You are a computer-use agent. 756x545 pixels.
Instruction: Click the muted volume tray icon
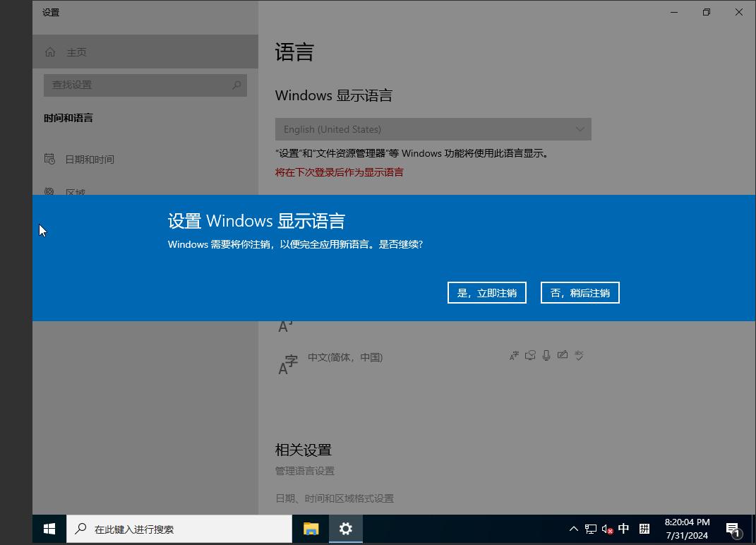607,529
